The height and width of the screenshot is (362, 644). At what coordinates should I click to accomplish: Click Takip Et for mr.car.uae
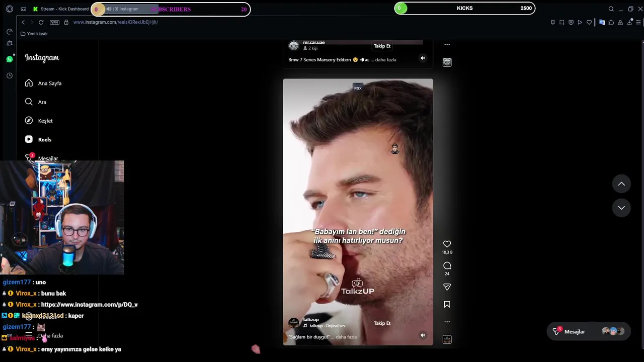tap(382, 46)
